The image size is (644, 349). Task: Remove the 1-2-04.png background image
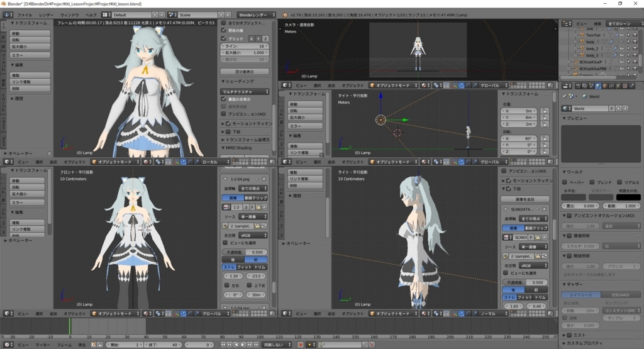click(x=264, y=179)
